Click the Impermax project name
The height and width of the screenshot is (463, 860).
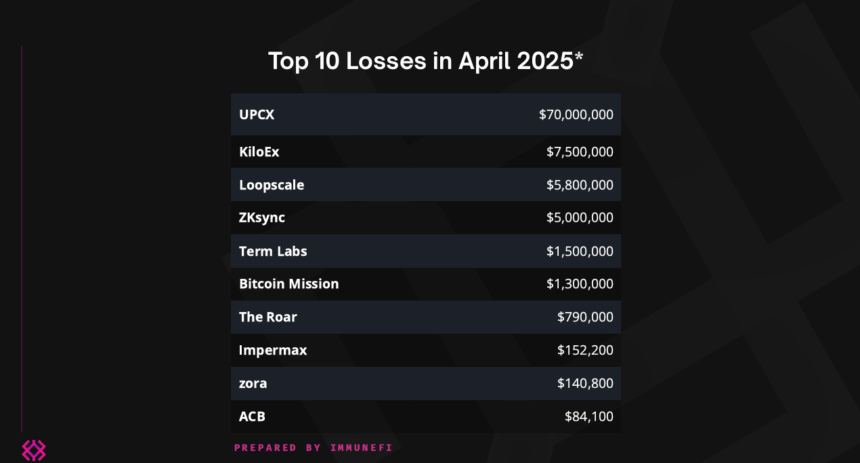(x=272, y=350)
